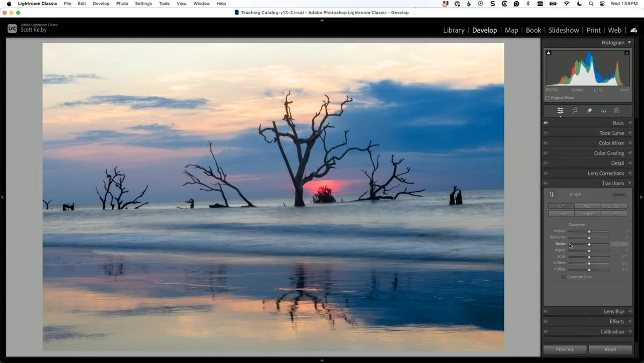The width and height of the screenshot is (644, 363).
Task: Expand the Basic panel triangle
Action: 630,123
